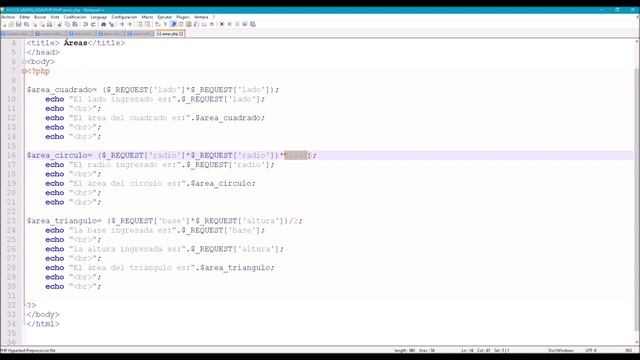Open the Archivo menu
This screenshot has height=360, width=640.
coord(8,17)
